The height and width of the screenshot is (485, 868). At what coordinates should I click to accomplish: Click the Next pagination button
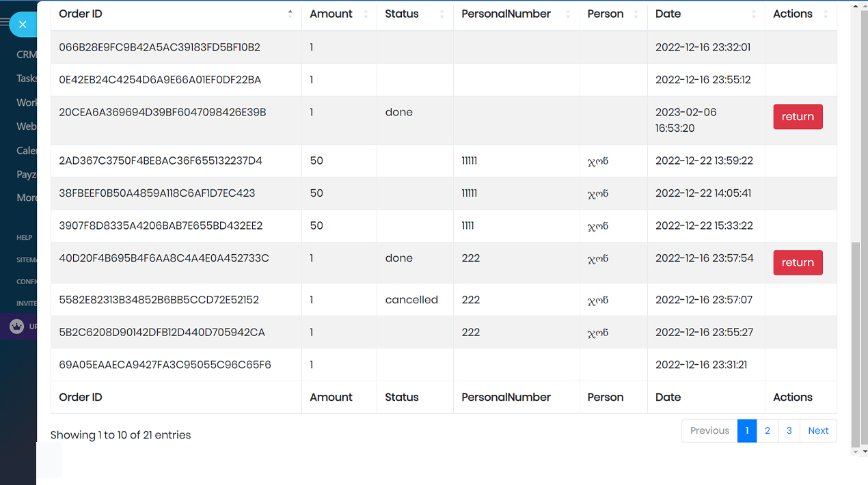point(818,431)
